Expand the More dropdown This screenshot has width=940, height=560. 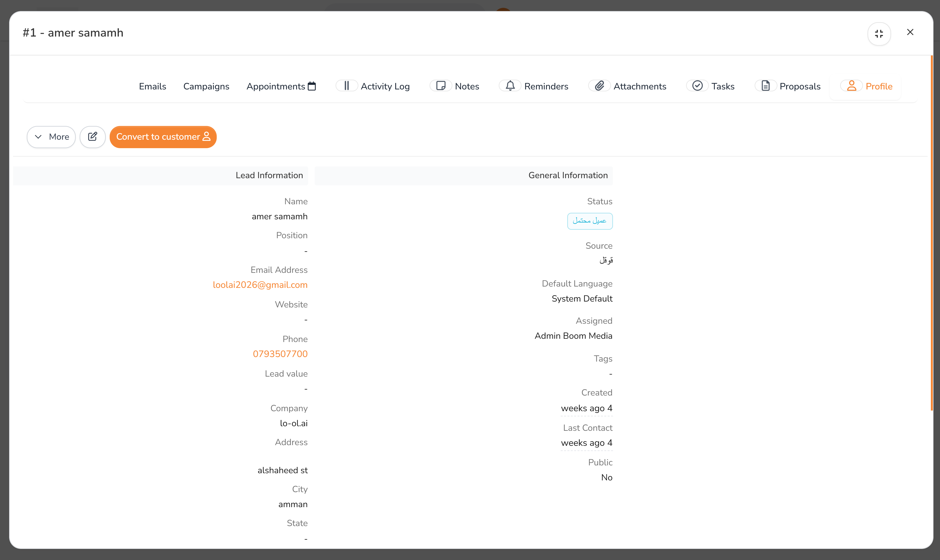click(51, 137)
